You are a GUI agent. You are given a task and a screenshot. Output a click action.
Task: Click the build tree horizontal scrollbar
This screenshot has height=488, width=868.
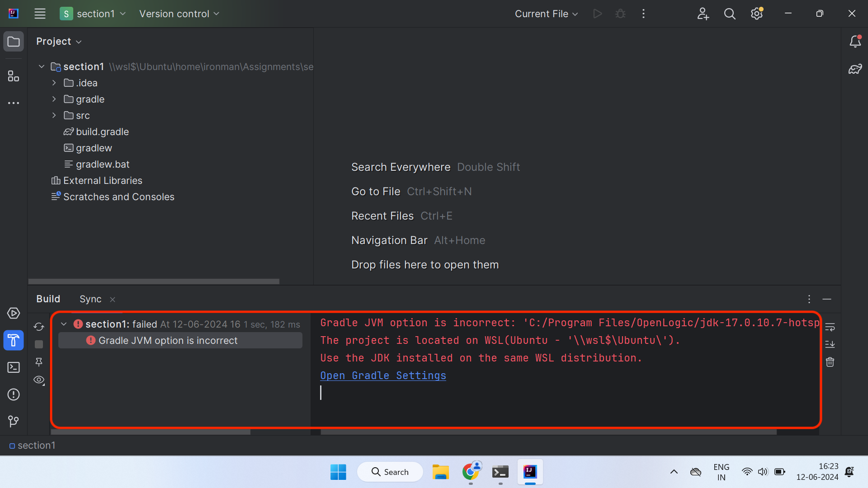[x=151, y=432]
